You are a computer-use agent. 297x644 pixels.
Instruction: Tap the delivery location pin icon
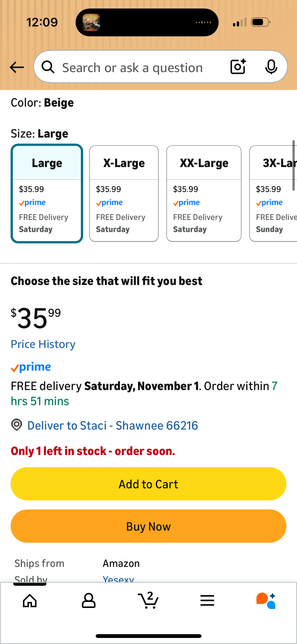17,425
